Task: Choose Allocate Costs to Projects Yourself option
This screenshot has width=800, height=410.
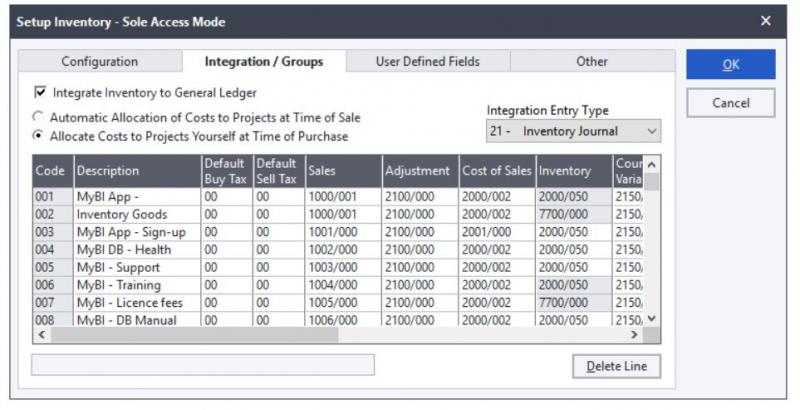Action: pyautogui.click(x=39, y=136)
